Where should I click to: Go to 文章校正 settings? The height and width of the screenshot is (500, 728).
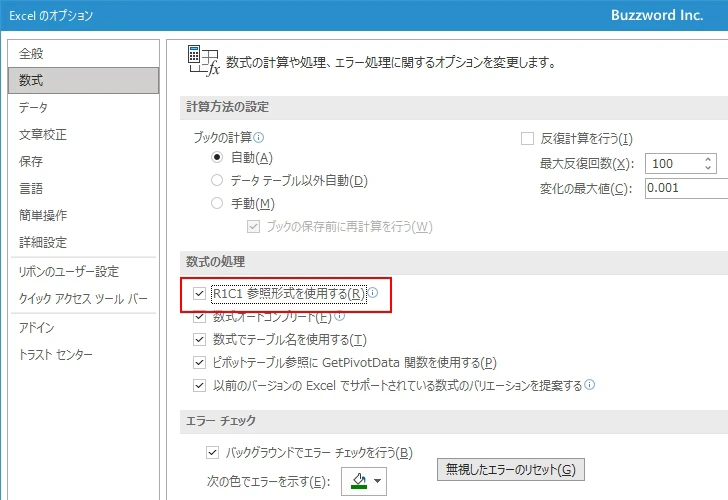click(x=84, y=134)
